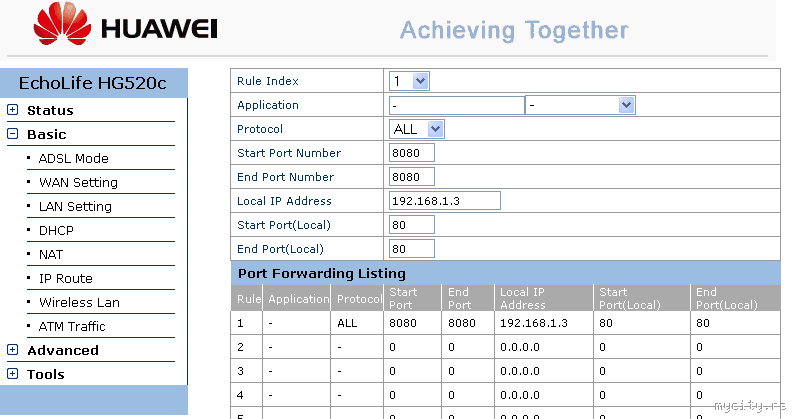Viewport: 793px width, 419px height.
Task: Click the Advanced menu label
Action: pos(63,350)
